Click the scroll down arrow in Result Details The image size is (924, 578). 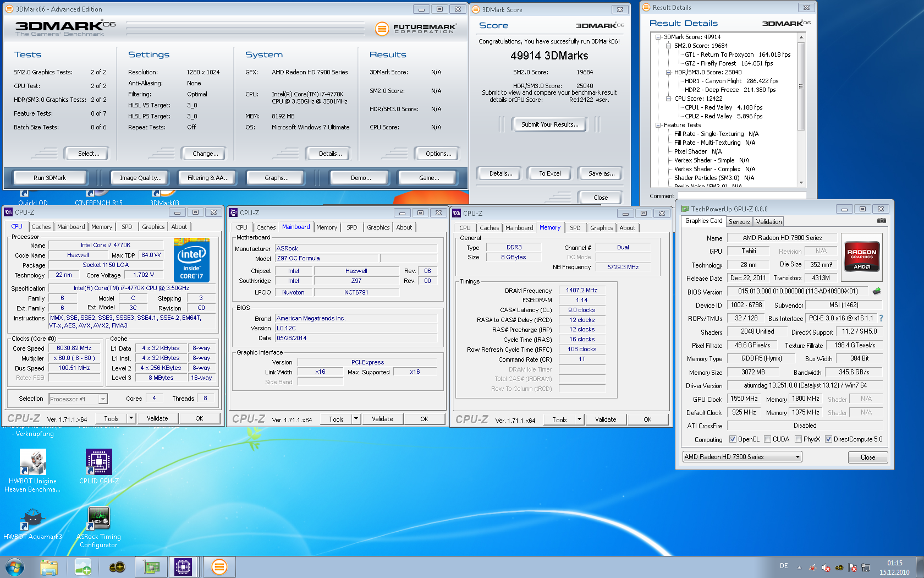click(x=801, y=183)
